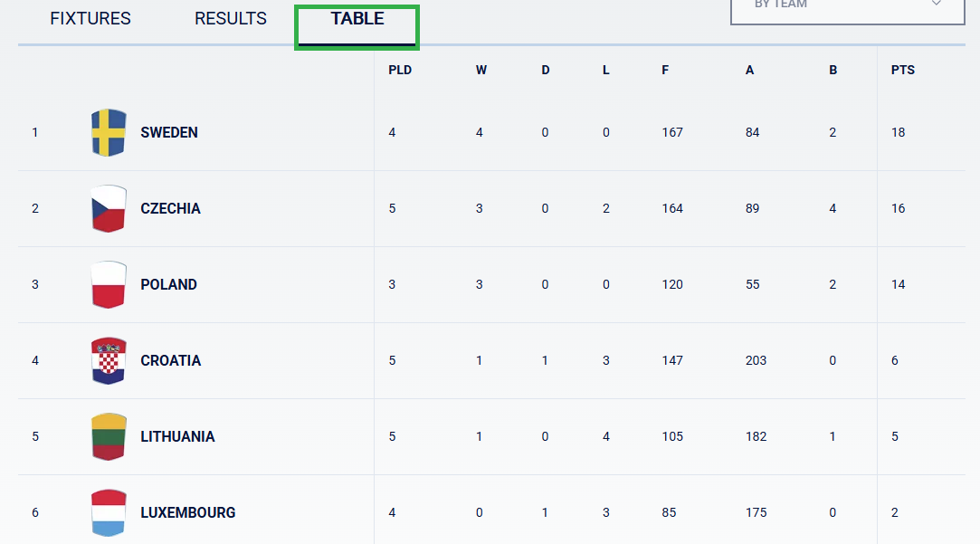Open the Sweden team name link
Image resolution: width=980 pixels, height=544 pixels.
pyautogui.click(x=168, y=132)
